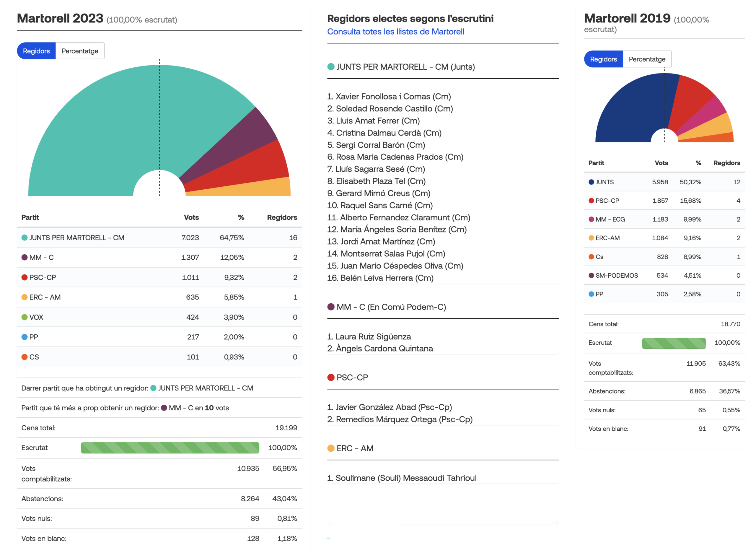The height and width of the screenshot is (550, 756).
Task: Click the '50,32%' cell for JUNTS 2019
Action: 690,182
